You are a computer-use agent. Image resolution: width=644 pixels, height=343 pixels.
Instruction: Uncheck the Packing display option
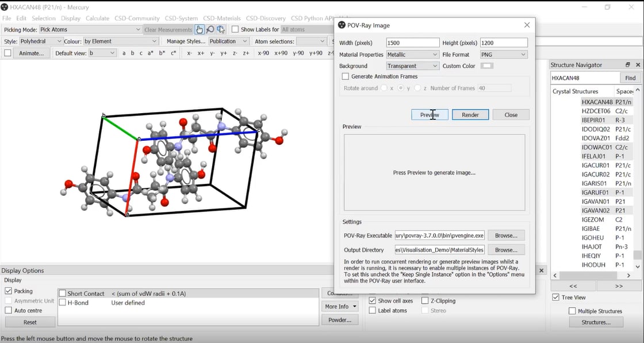8,291
